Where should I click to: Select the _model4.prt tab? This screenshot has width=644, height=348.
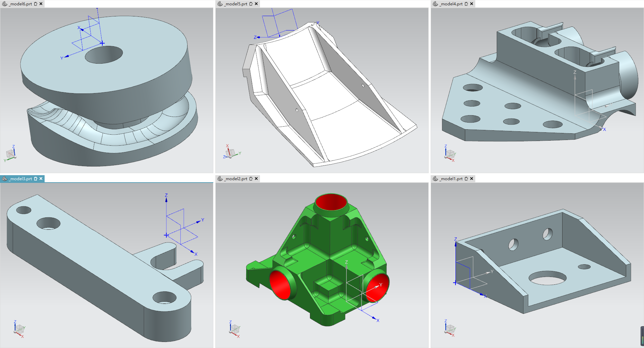click(x=451, y=4)
